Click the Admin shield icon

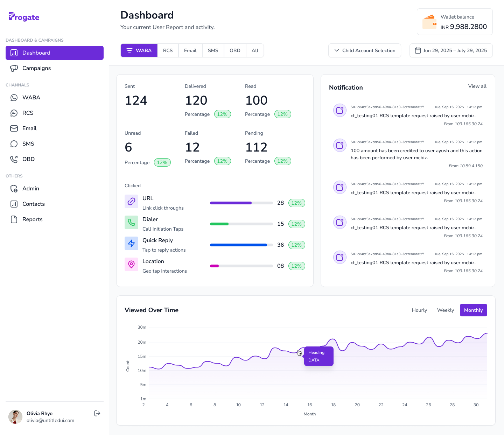14,189
